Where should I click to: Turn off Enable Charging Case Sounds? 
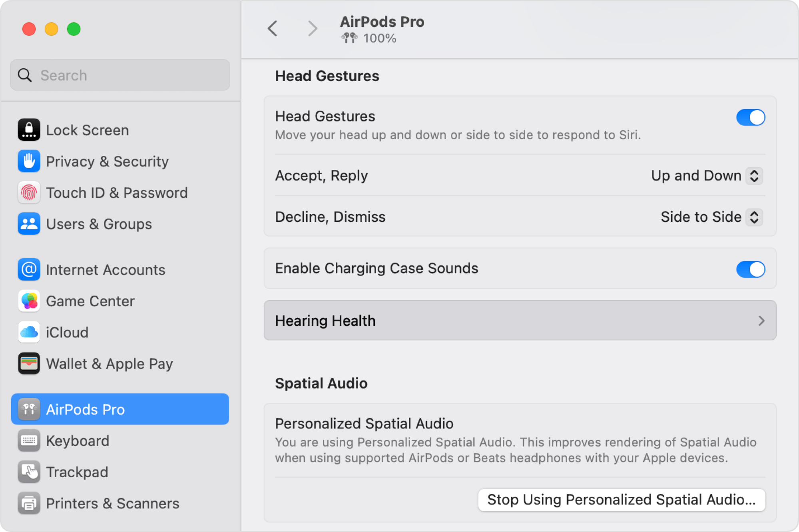tap(750, 269)
